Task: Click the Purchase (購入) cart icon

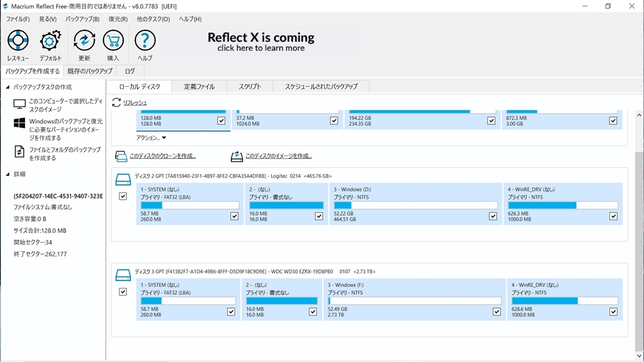Action: pos(113,41)
